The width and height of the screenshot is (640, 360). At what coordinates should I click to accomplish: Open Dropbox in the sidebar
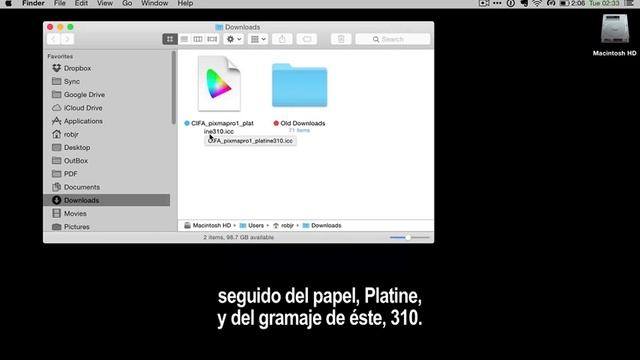pyautogui.click(x=107, y=68)
